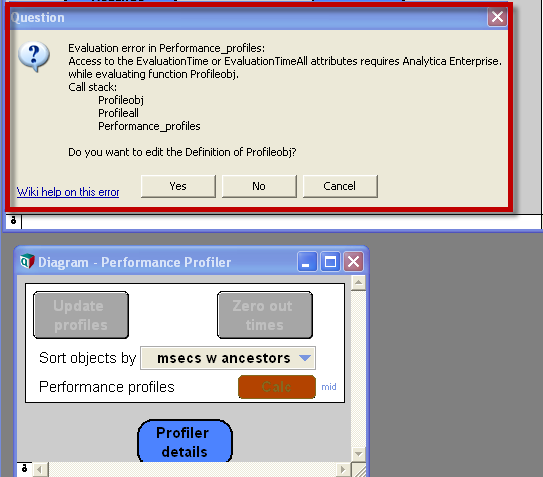Click the Zero out times button
Image resolution: width=543 pixels, height=477 pixels.
[265, 315]
